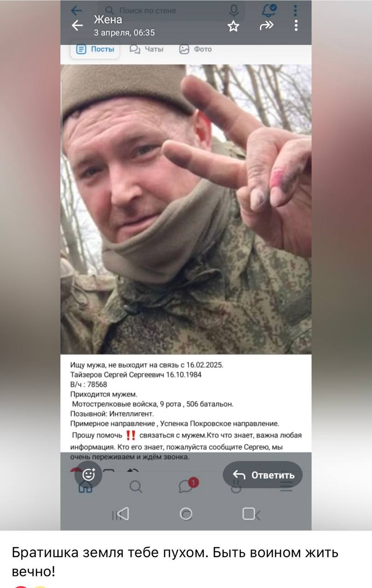Image resolution: width=372 pixels, height=588 pixels.
Task: Go to home icon in bottom bar
Action: [86, 488]
